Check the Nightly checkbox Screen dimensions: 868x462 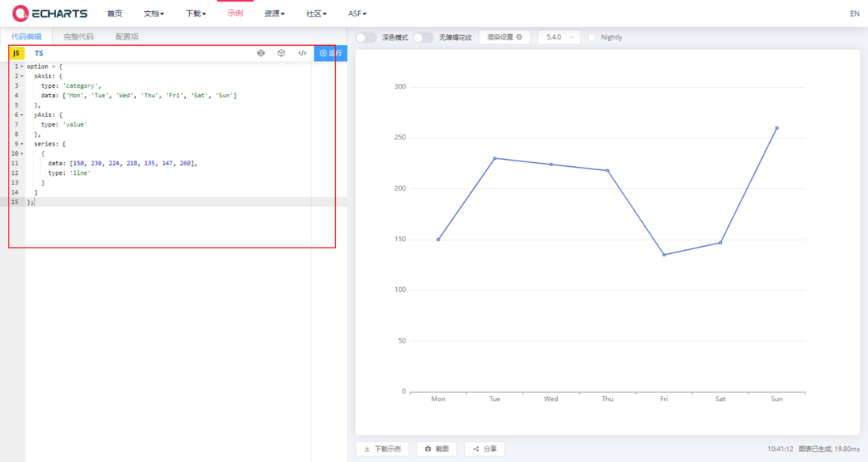coord(592,37)
